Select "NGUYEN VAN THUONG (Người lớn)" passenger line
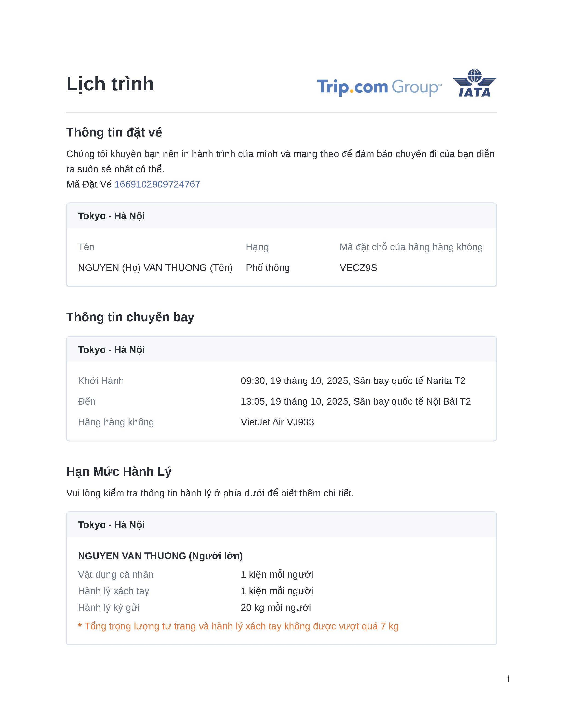Image resolution: width=563 pixels, height=728 pixels. (x=160, y=556)
